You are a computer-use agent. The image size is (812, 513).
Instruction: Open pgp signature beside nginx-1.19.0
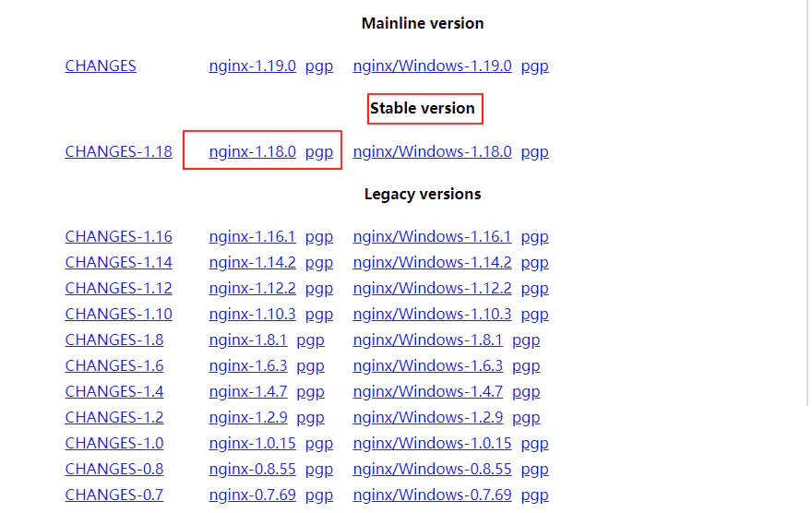(319, 66)
